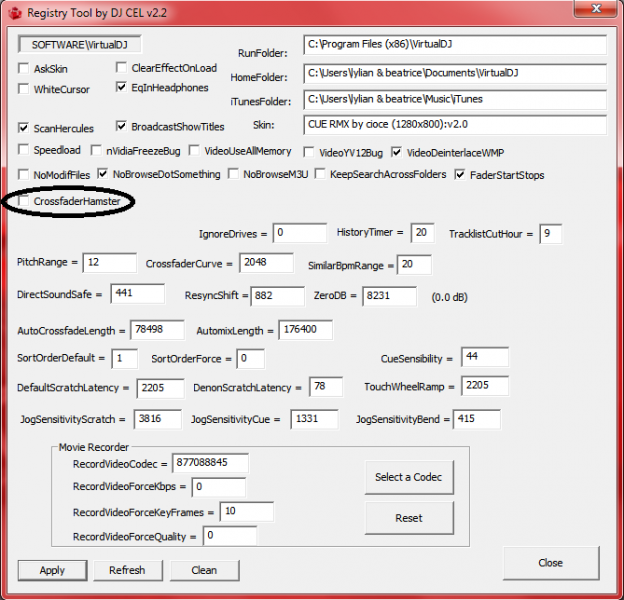The width and height of the screenshot is (624, 600).
Task: Toggle NoBrowseDotSomething checkbox
Action: coord(103,173)
